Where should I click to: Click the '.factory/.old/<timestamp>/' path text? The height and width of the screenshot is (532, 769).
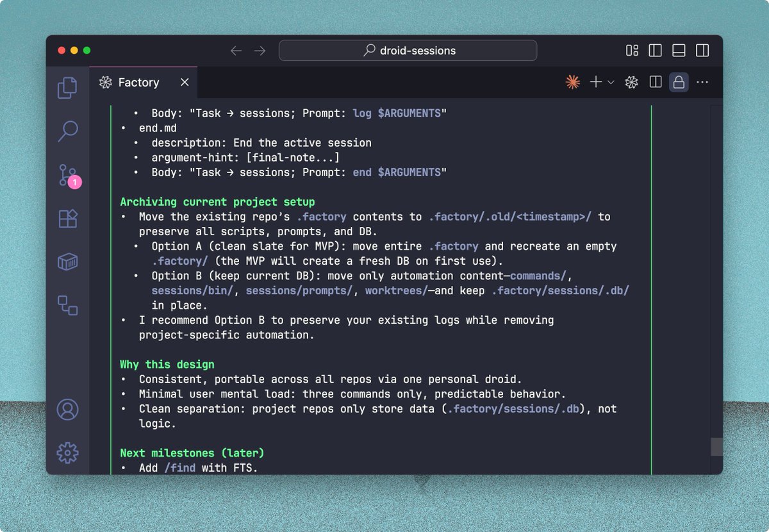pyautogui.click(x=511, y=217)
